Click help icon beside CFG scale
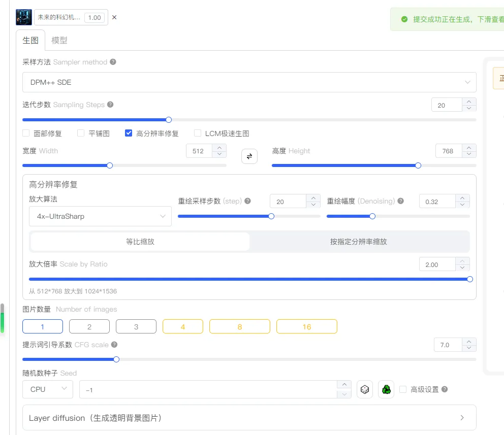 click(114, 345)
